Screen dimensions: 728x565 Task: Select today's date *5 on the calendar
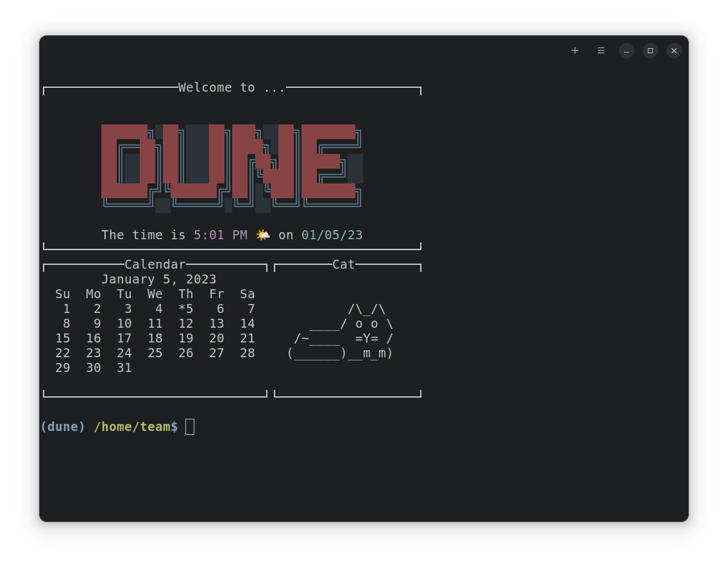[186, 308]
